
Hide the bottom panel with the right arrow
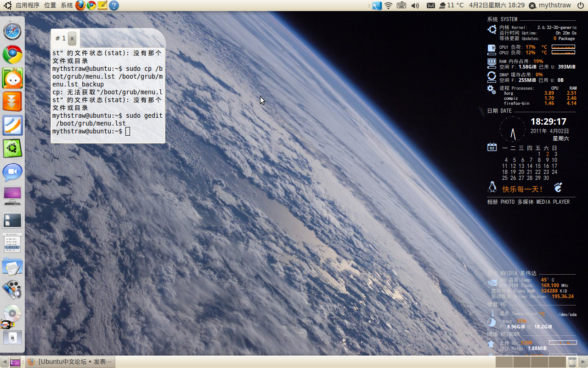pos(583,362)
